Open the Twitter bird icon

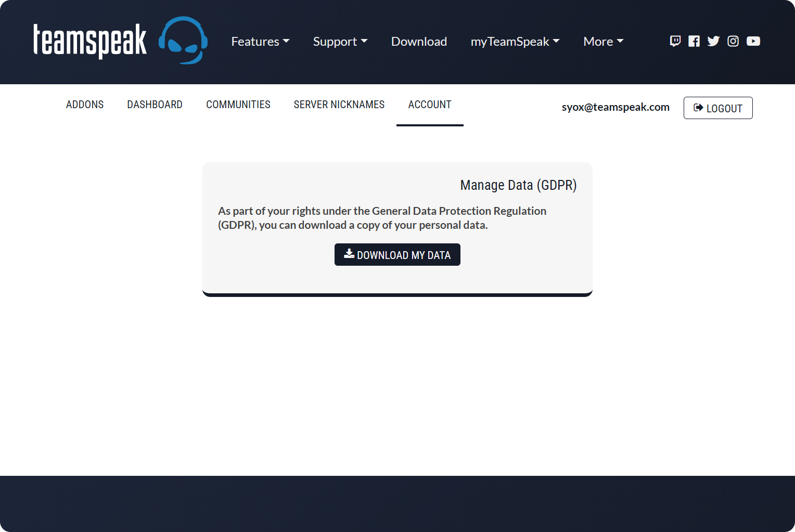click(713, 41)
